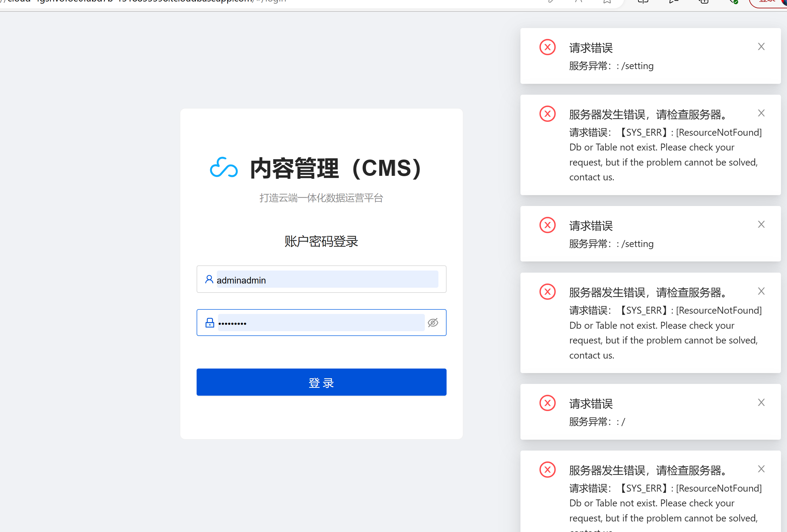The height and width of the screenshot is (532, 787).
Task: Click the 账户密码登录 tab heading
Action: point(321,242)
